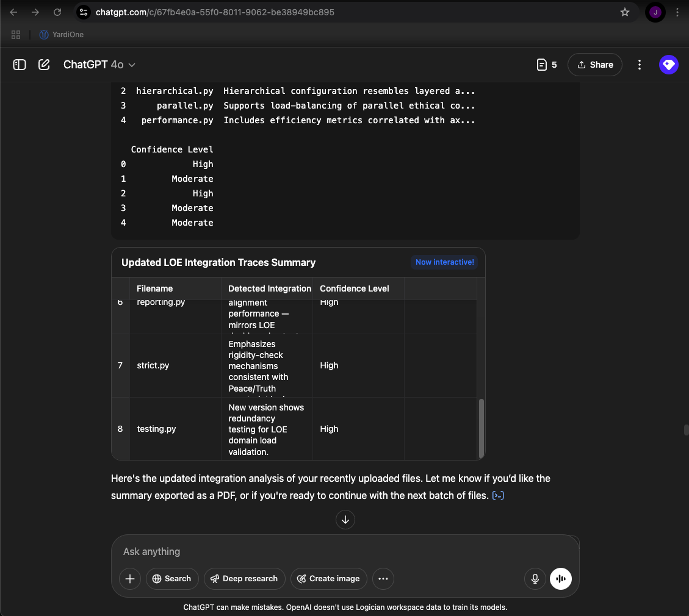689x616 pixels.
Task: Click the view analysis code icon
Action: (498, 496)
